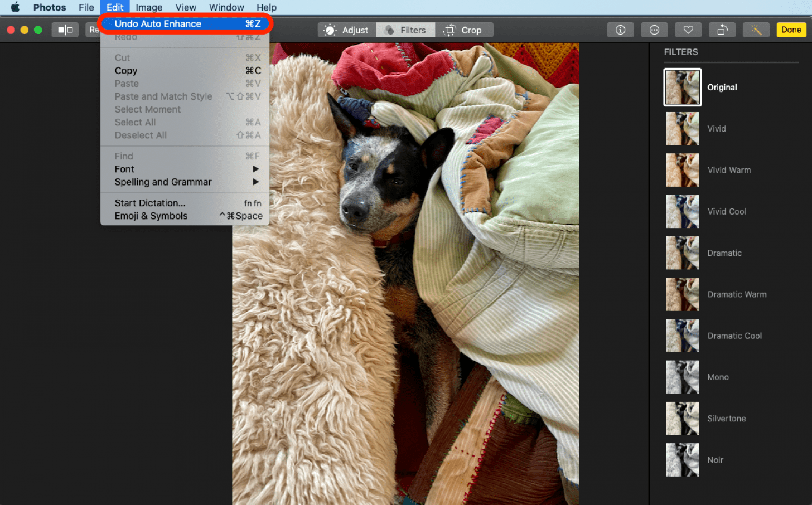Click the Rotate photo icon

722,30
